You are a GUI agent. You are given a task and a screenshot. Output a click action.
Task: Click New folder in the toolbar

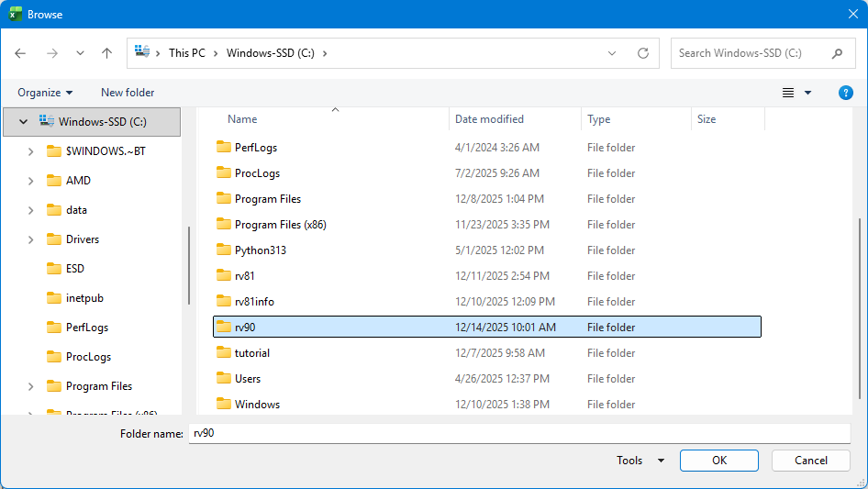click(x=128, y=93)
